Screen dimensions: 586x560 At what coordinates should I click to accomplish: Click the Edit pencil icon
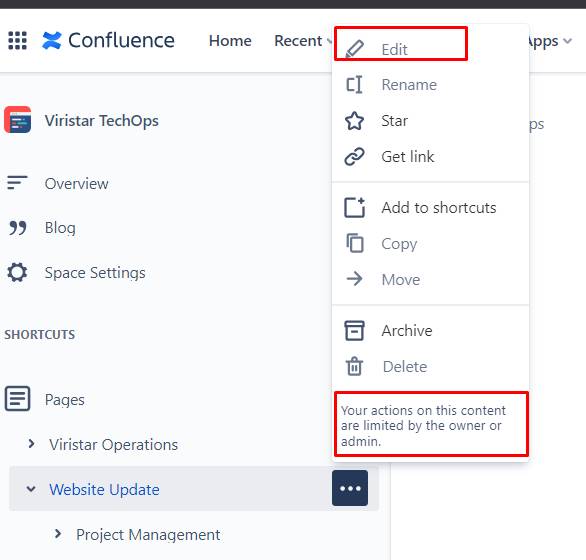354,49
